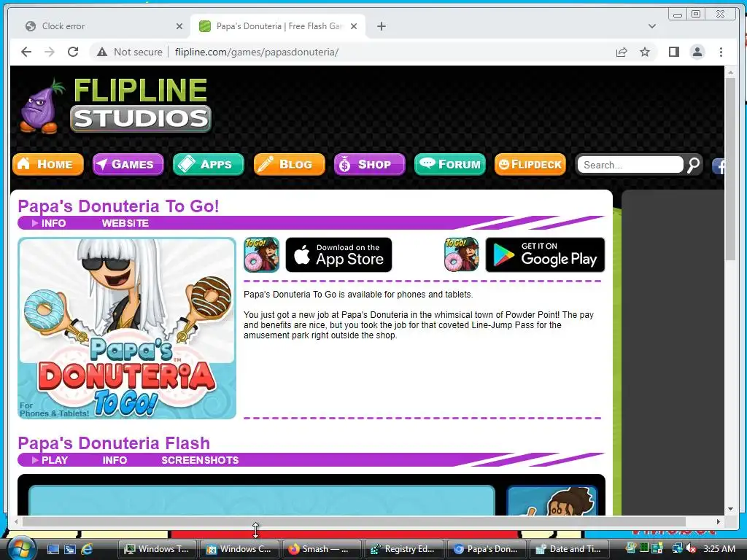Switch to Date and Time taskbar button
Viewport: 747px width, 560px height.
click(569, 549)
